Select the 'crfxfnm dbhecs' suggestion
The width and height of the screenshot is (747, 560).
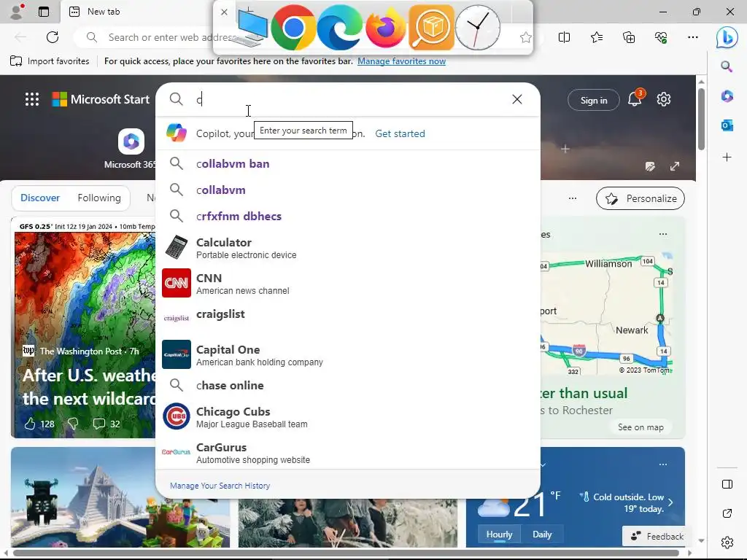[348, 216]
